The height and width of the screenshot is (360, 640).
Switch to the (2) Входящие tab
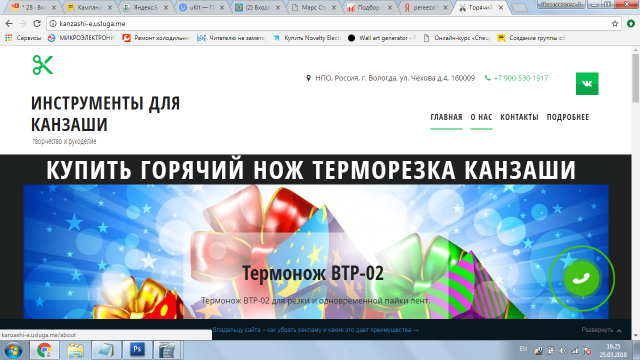(x=257, y=8)
